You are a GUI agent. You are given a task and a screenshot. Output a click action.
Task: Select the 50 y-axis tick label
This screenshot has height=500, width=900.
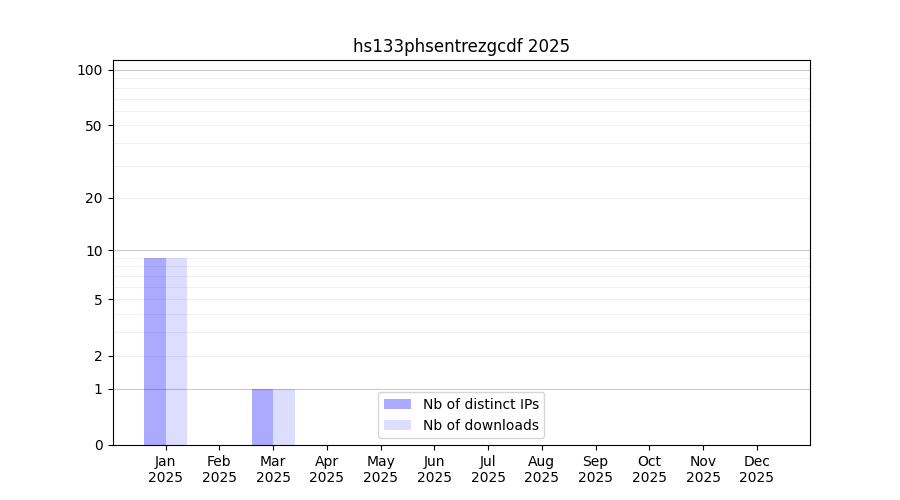pos(94,126)
